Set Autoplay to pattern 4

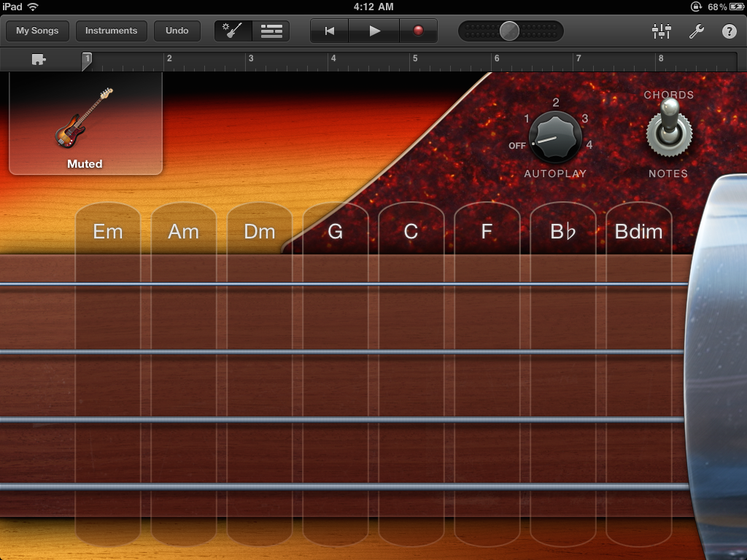pos(589,145)
